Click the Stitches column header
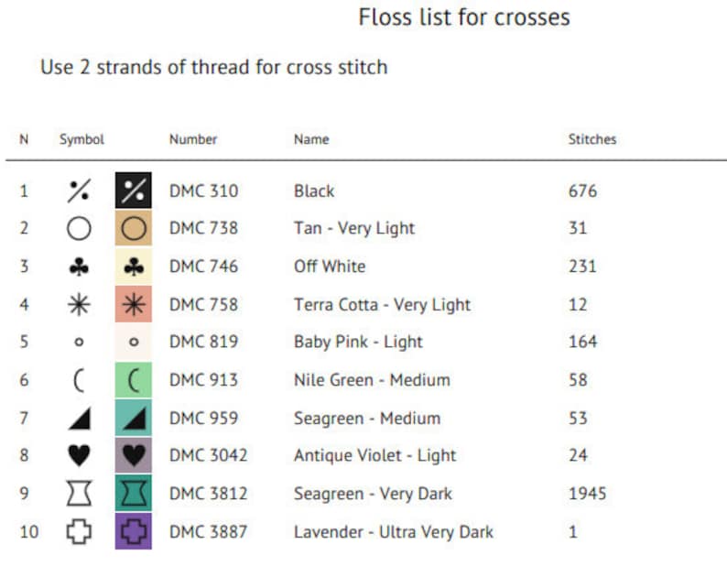The width and height of the screenshot is (727, 588). click(592, 139)
